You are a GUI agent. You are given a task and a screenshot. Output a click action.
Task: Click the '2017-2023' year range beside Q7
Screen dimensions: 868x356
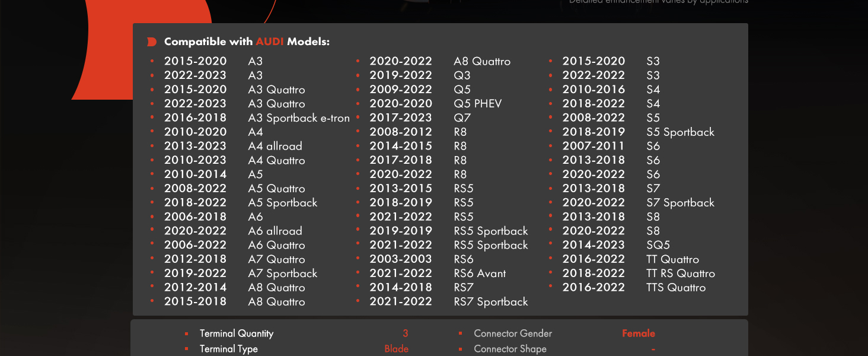pyautogui.click(x=401, y=117)
